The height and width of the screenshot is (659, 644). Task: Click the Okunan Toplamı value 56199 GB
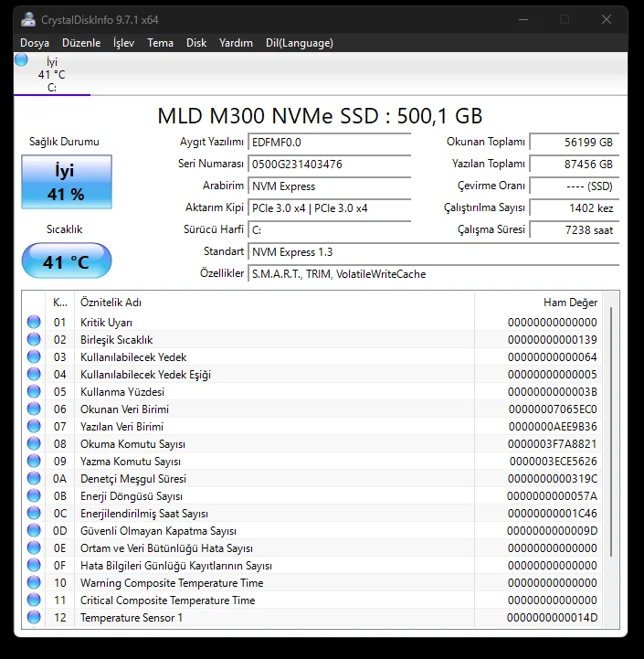[x=575, y=142]
